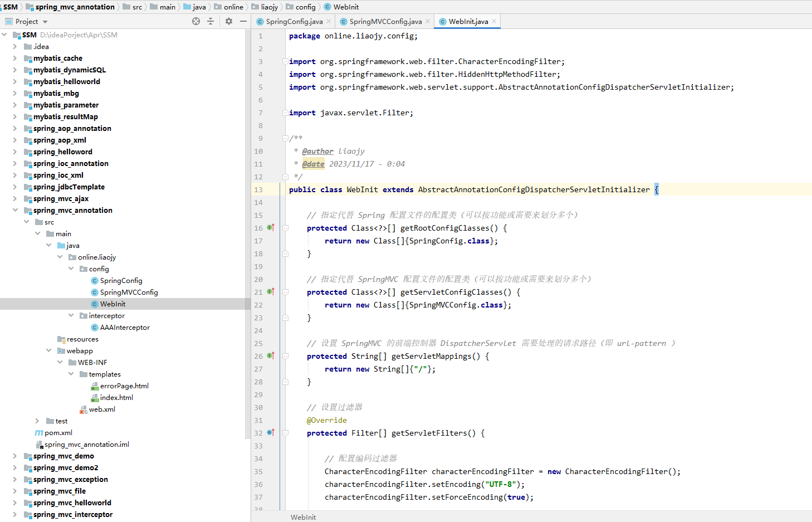Open AAAInterceptor class in project tree
Screen dimensions: 812x522
click(x=125, y=328)
